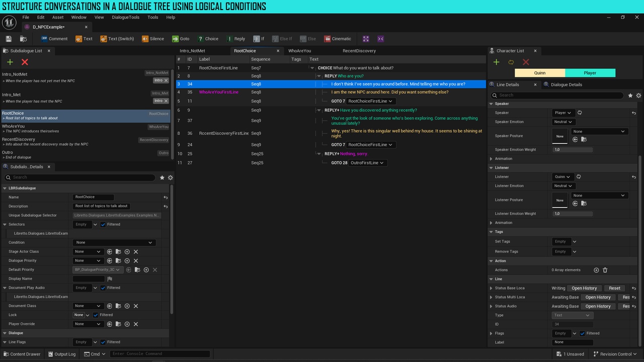Select the Quinn character swatch
Image resolution: width=644 pixels, height=362 pixels.
[x=540, y=73]
